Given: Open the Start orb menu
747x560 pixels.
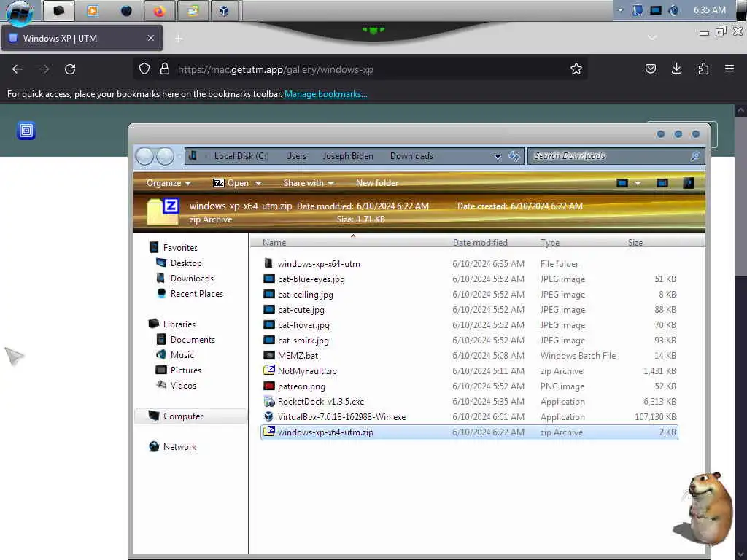Looking at the screenshot, I should tap(20, 12).
